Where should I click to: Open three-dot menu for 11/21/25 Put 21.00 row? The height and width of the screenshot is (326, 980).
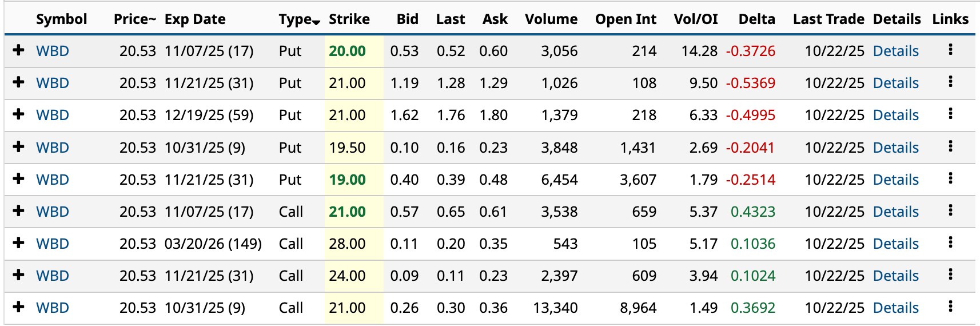coord(950,82)
